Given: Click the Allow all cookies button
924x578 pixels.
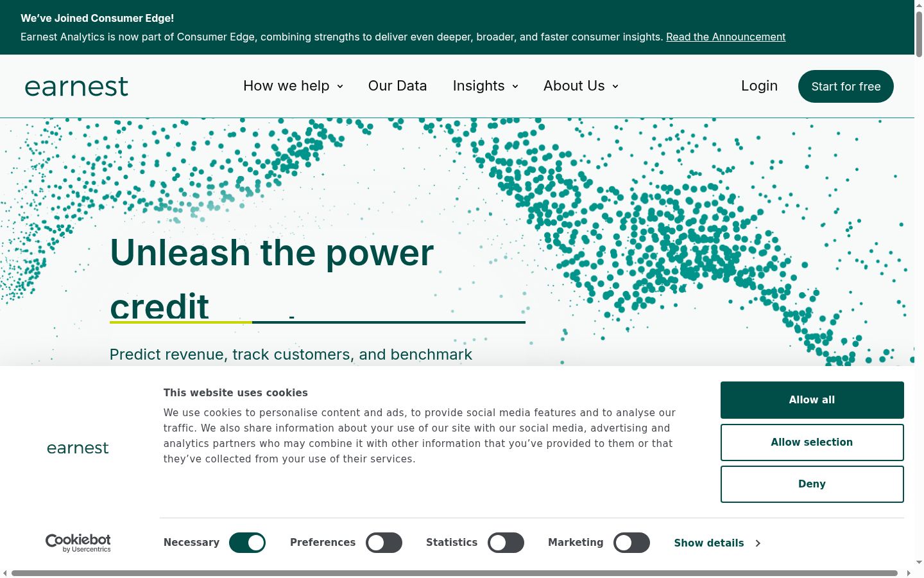Looking at the screenshot, I should coord(812,400).
